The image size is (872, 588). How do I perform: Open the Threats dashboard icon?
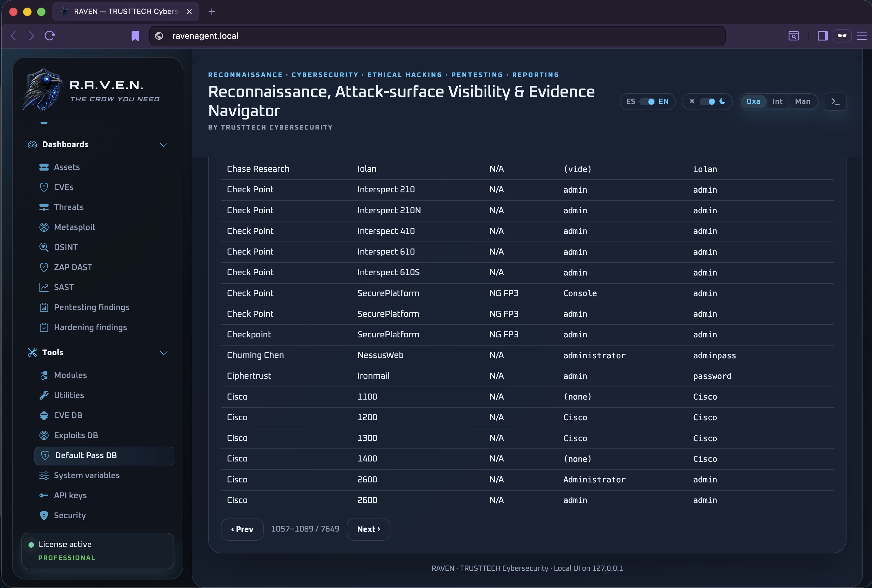click(x=44, y=207)
